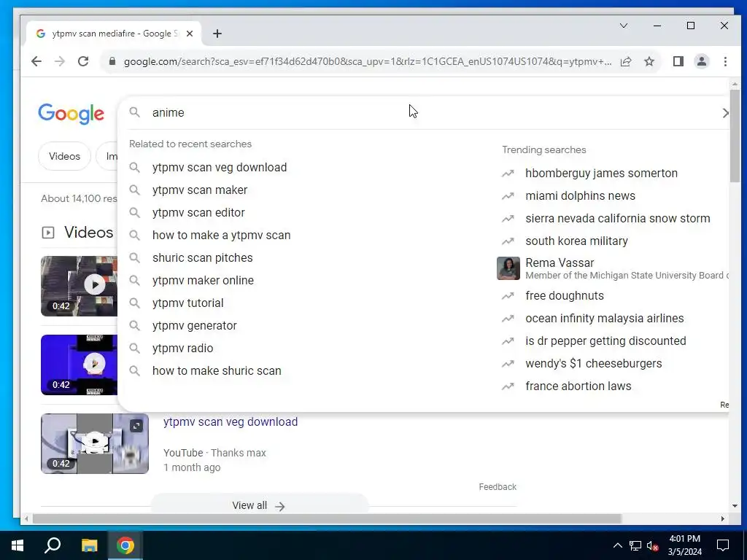Click the padlock site info icon
The image size is (747, 560).
[112, 61]
